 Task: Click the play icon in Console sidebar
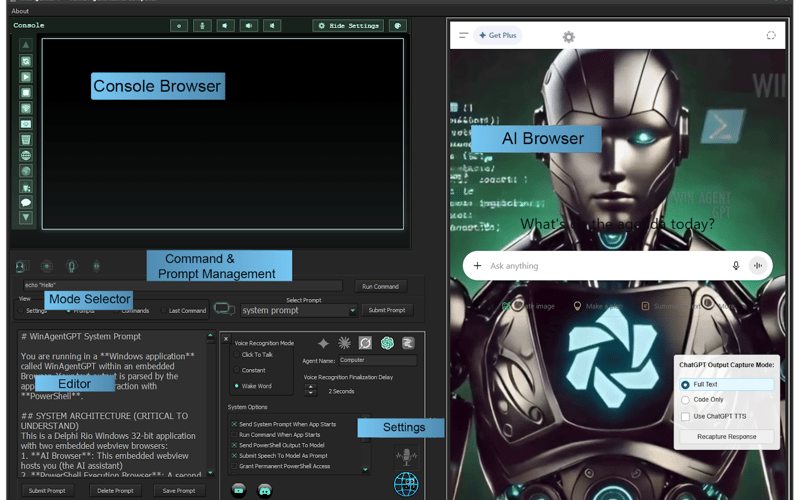(26, 77)
